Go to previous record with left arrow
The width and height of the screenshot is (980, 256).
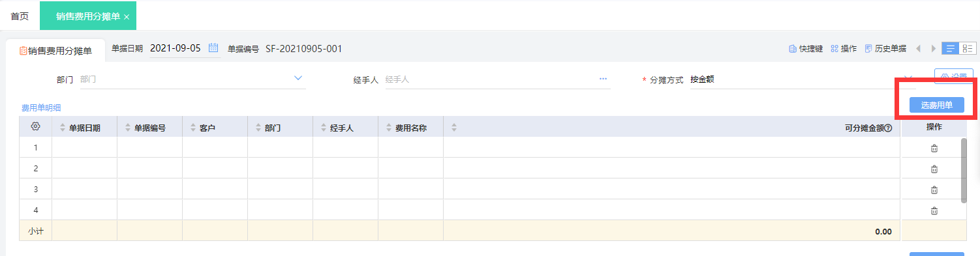pyautogui.click(x=919, y=49)
